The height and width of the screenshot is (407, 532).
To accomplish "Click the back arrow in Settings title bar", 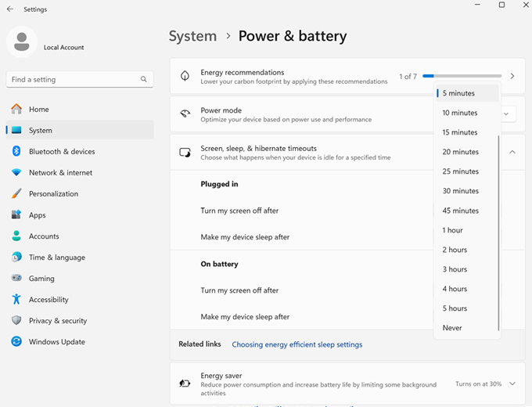I will pos(10,9).
